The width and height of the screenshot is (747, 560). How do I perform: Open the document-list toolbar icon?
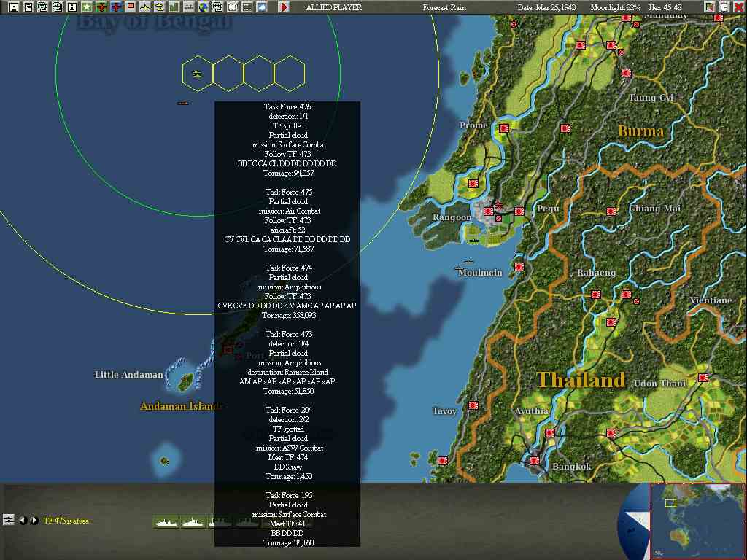tap(28, 7)
